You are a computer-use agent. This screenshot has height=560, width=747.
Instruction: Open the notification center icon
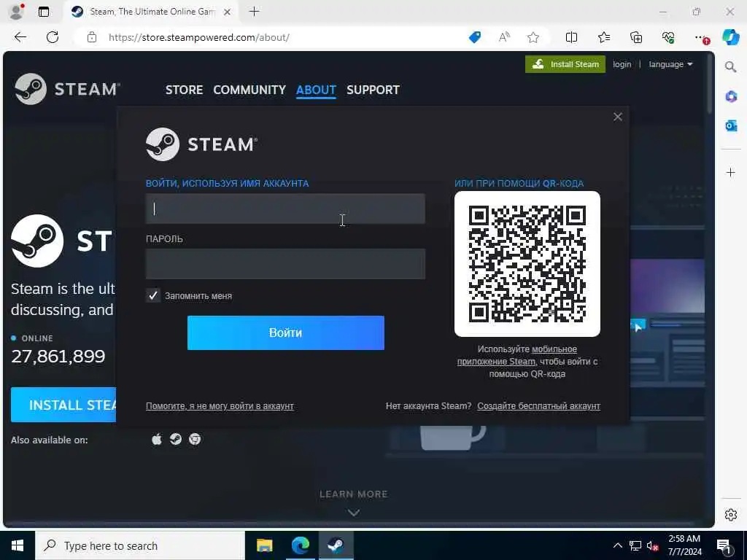pyautogui.click(x=724, y=546)
